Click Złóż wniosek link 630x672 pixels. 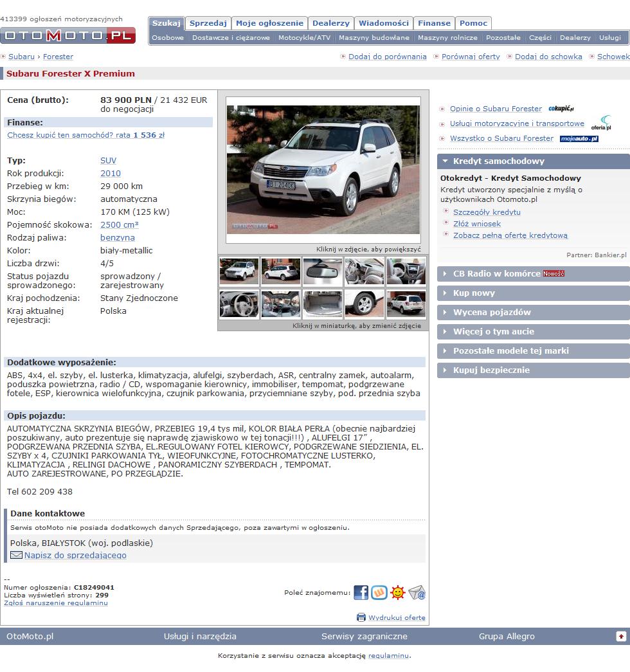click(477, 224)
